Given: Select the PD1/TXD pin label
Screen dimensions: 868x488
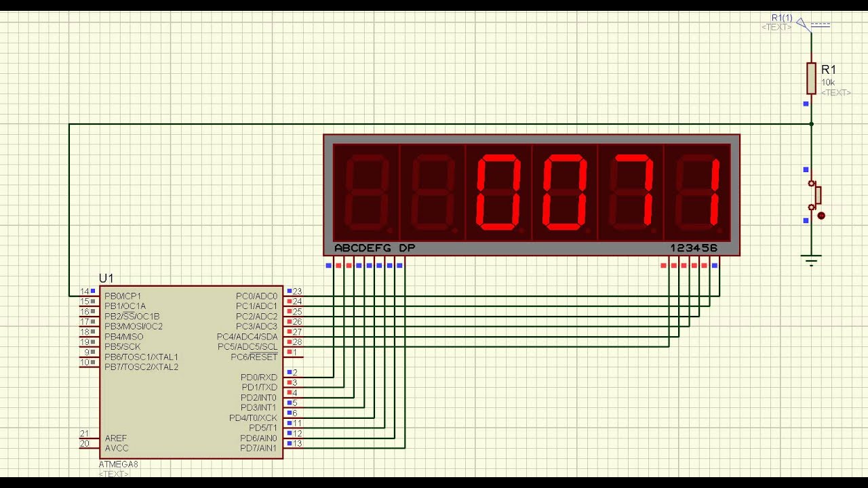Looking at the screenshot, I should pos(259,388).
